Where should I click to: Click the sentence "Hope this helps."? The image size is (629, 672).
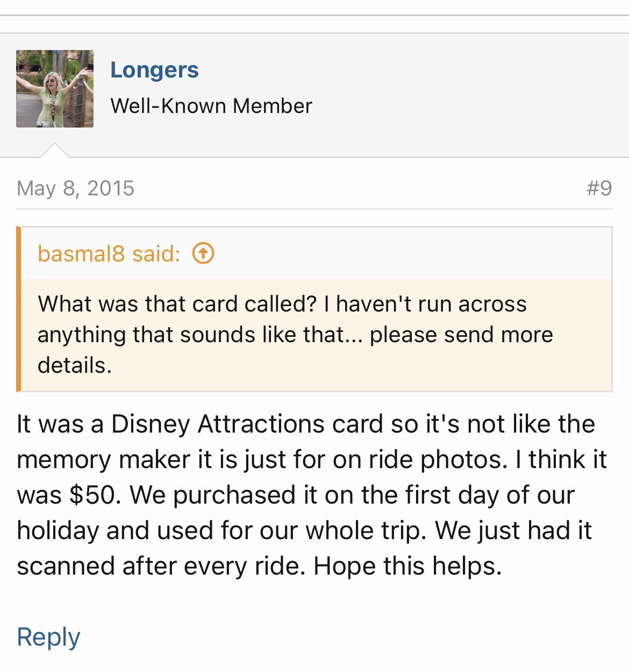click(x=408, y=566)
